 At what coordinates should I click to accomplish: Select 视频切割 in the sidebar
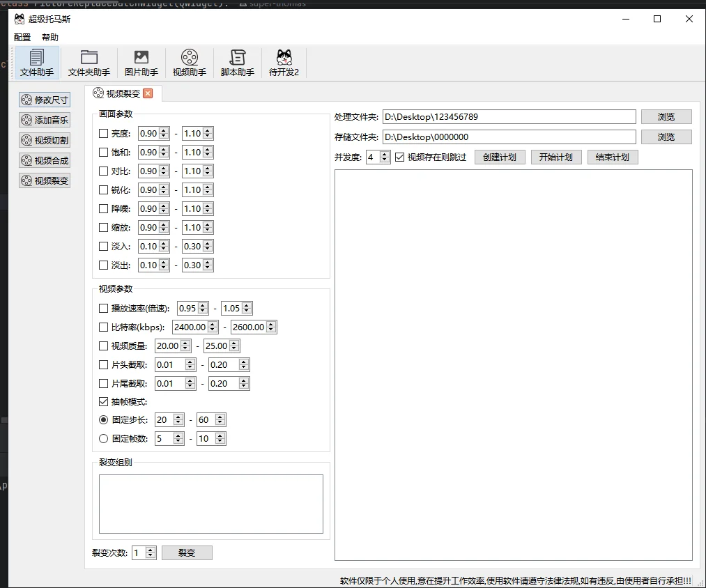(45, 140)
